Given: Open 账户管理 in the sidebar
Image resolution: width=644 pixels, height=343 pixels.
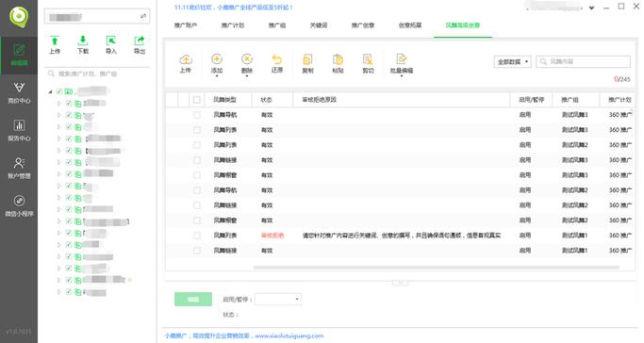Looking at the screenshot, I should pos(19,169).
